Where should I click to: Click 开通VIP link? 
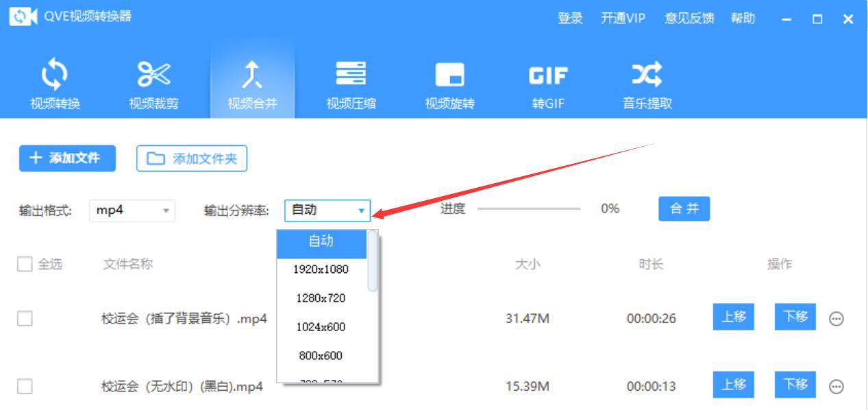[623, 19]
